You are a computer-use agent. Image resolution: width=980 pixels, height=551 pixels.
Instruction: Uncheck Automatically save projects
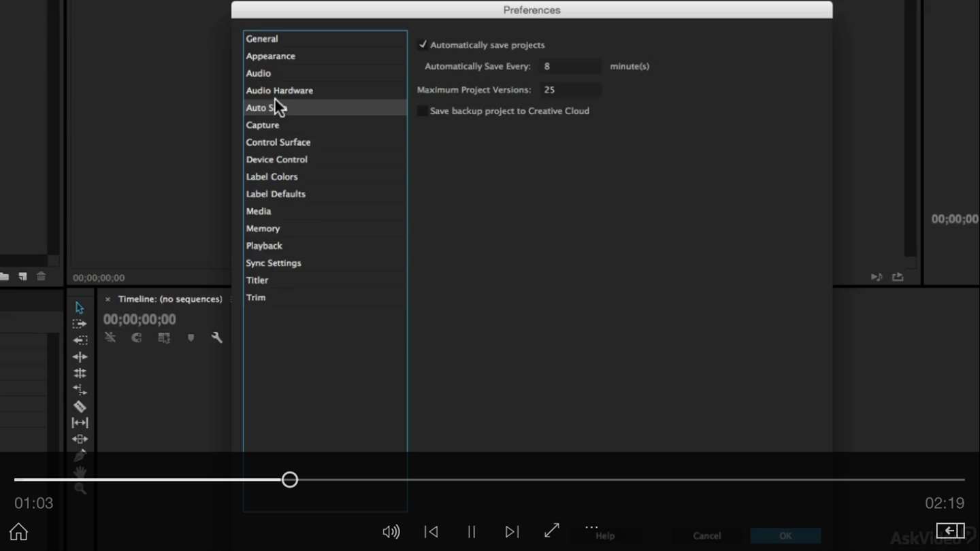[x=423, y=45]
